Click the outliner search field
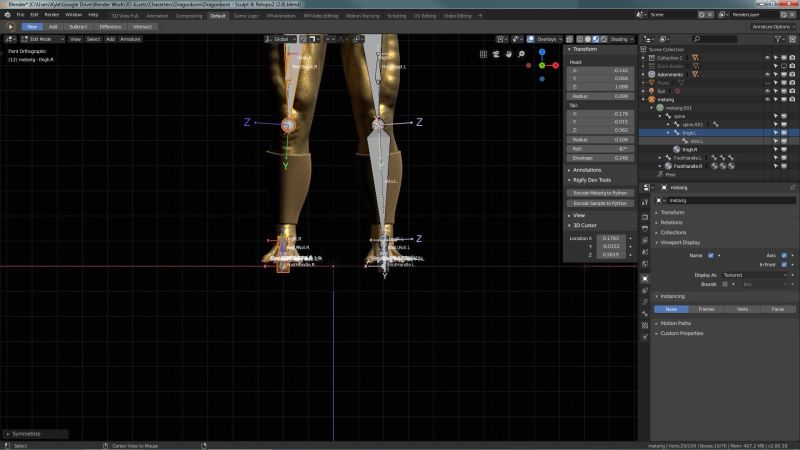Screen dimensions: 800x450 point(714,39)
